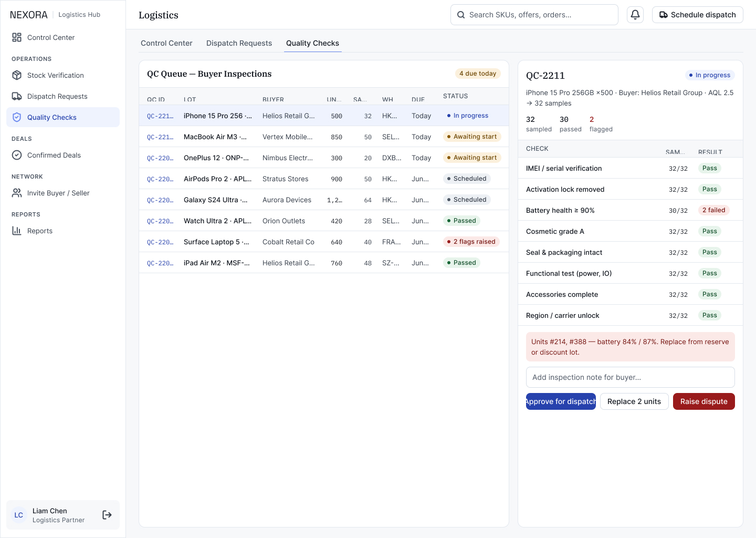The image size is (756, 538).
Task: Click the Awaiting start badge for MacBook Air M3
Action: point(472,137)
